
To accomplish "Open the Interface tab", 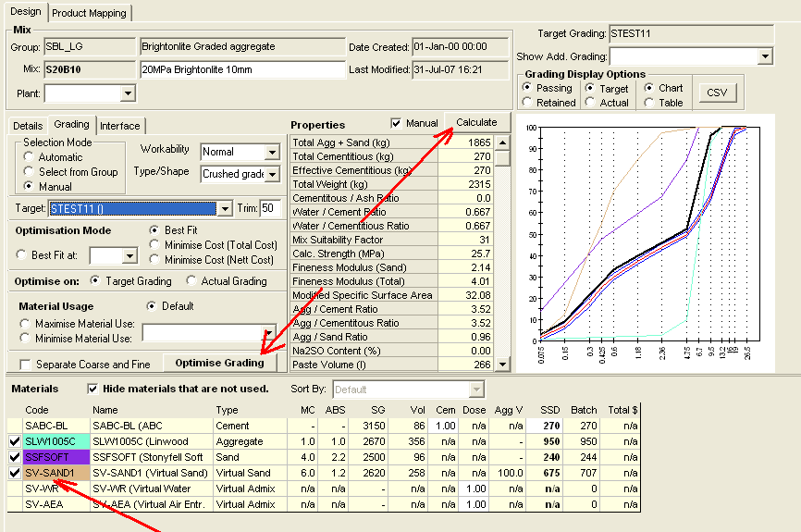I will [120, 126].
